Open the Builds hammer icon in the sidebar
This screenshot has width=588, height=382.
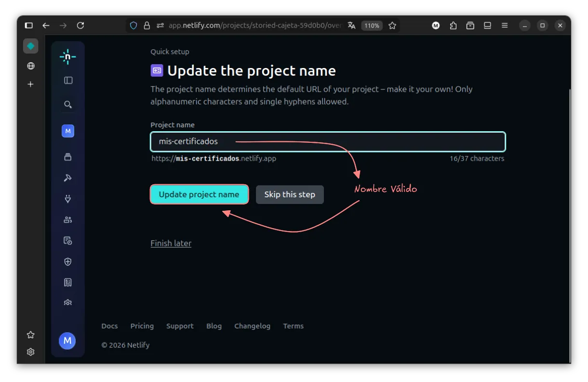(68, 178)
